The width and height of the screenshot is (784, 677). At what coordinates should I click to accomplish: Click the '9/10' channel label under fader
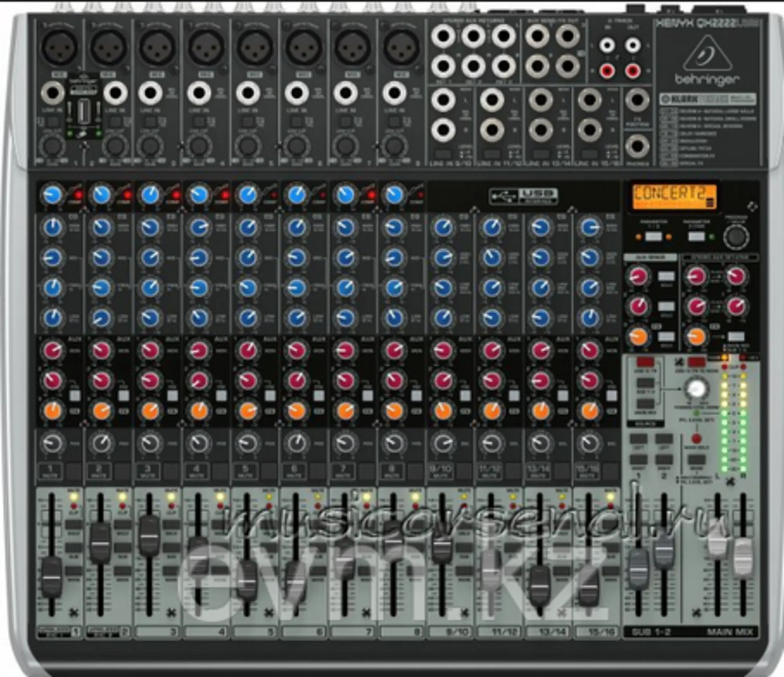[x=457, y=632]
